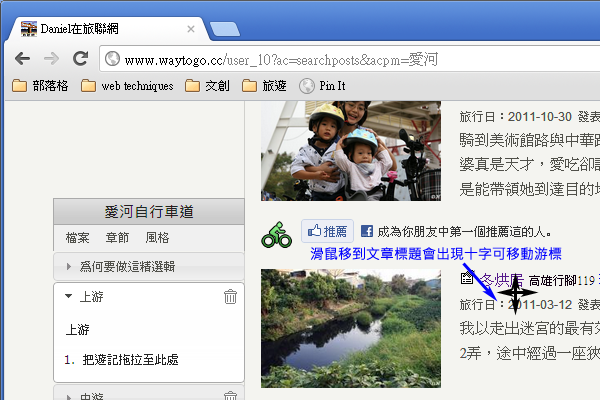Delete the 上游 section with trash icon
This screenshot has height=400, width=600.
[x=230, y=296]
